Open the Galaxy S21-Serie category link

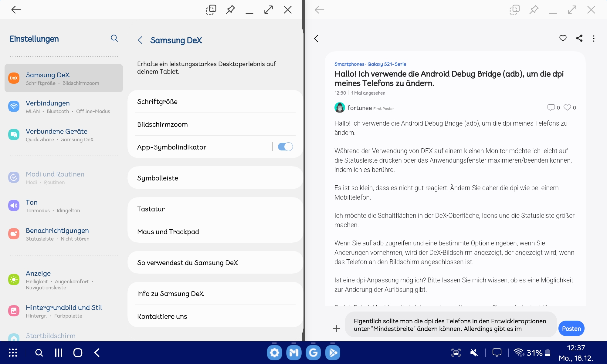point(387,64)
